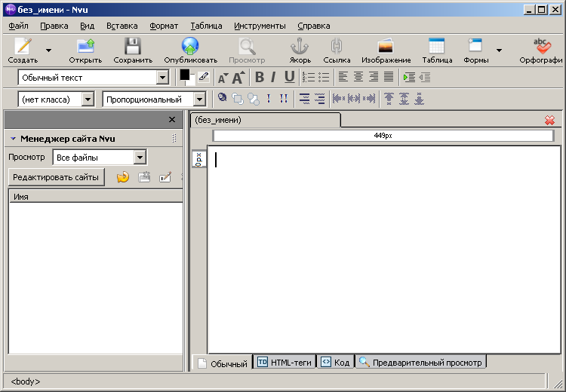
Task: Insert a picture via Изображение icon
Action: tap(386, 47)
